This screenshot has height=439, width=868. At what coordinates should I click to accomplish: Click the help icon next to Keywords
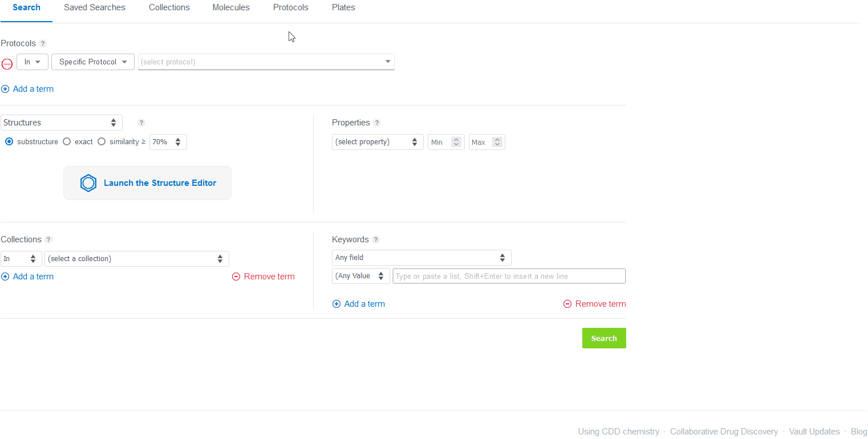376,239
